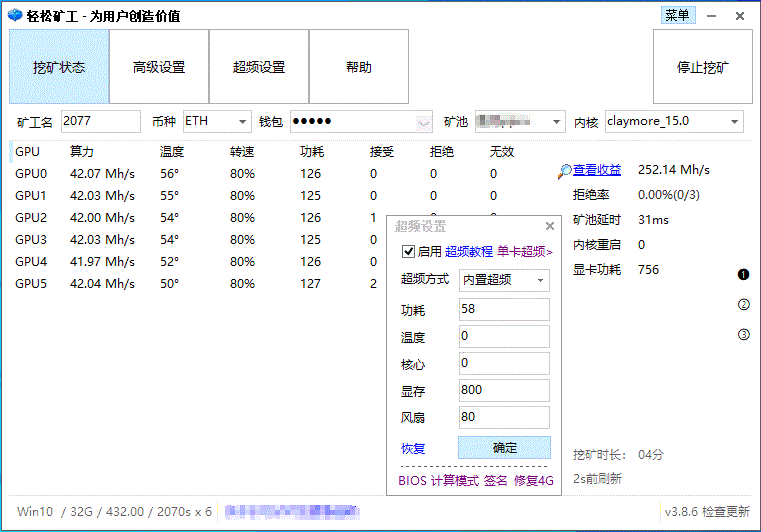The width and height of the screenshot is (761, 532).
Task: Click the BIOS link in popup
Action: [412, 481]
